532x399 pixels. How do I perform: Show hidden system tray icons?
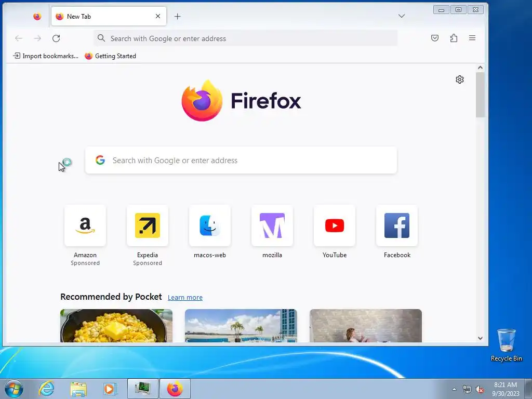pos(454,389)
